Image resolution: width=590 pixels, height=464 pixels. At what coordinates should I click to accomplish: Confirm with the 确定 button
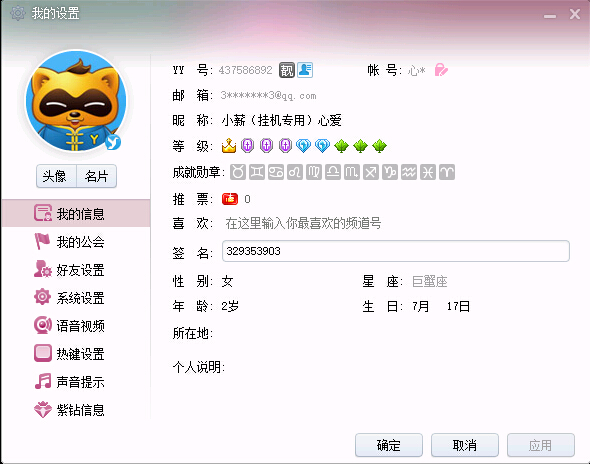point(389,445)
